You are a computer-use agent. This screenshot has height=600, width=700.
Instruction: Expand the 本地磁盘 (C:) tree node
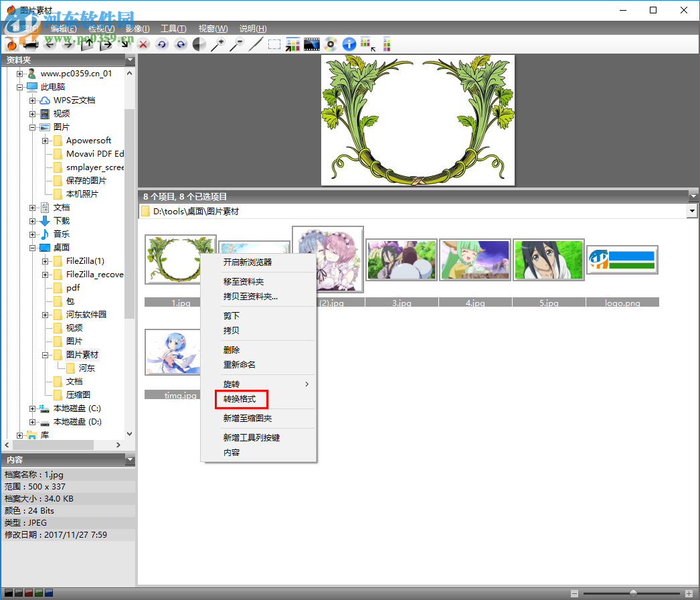pos(33,408)
